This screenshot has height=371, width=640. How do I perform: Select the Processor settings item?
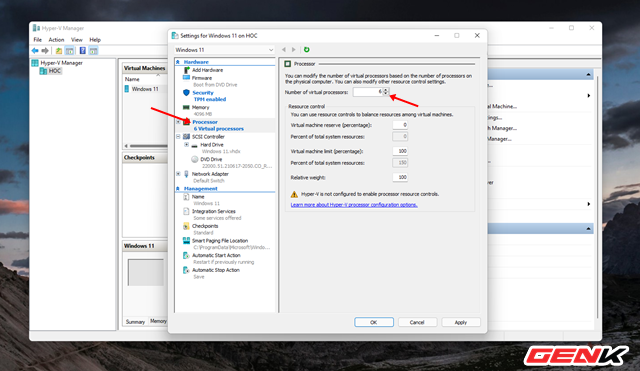click(205, 122)
